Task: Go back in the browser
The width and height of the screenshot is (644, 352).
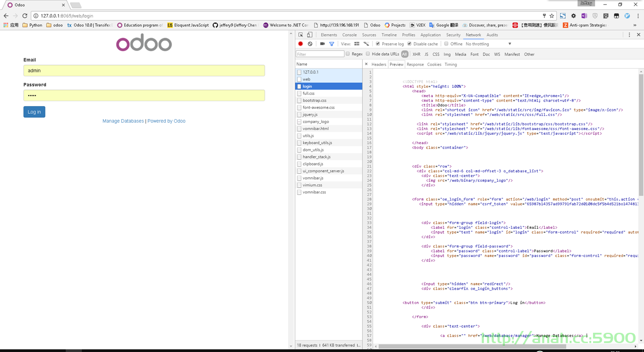Action: coord(6,16)
